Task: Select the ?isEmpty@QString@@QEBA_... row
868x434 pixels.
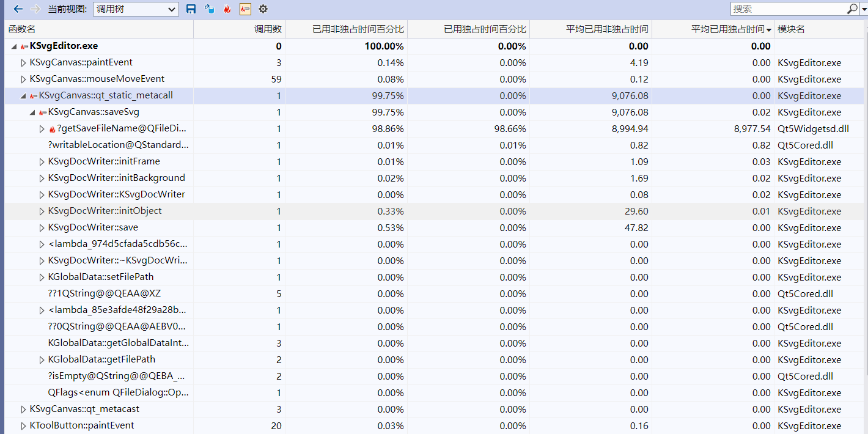Action: pos(434,377)
